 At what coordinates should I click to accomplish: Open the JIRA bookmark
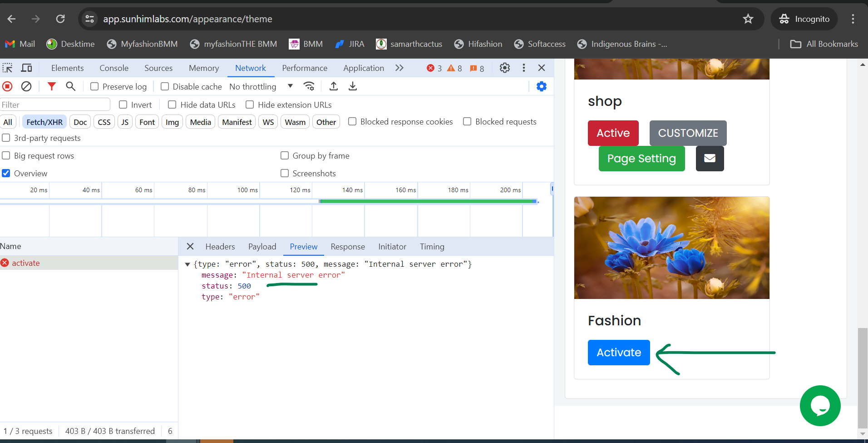pyautogui.click(x=350, y=44)
